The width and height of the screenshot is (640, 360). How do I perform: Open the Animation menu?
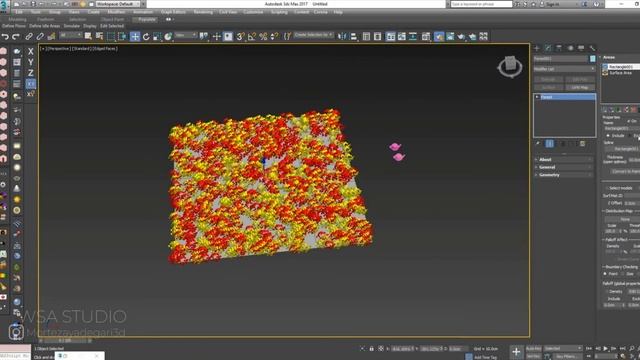[143, 12]
